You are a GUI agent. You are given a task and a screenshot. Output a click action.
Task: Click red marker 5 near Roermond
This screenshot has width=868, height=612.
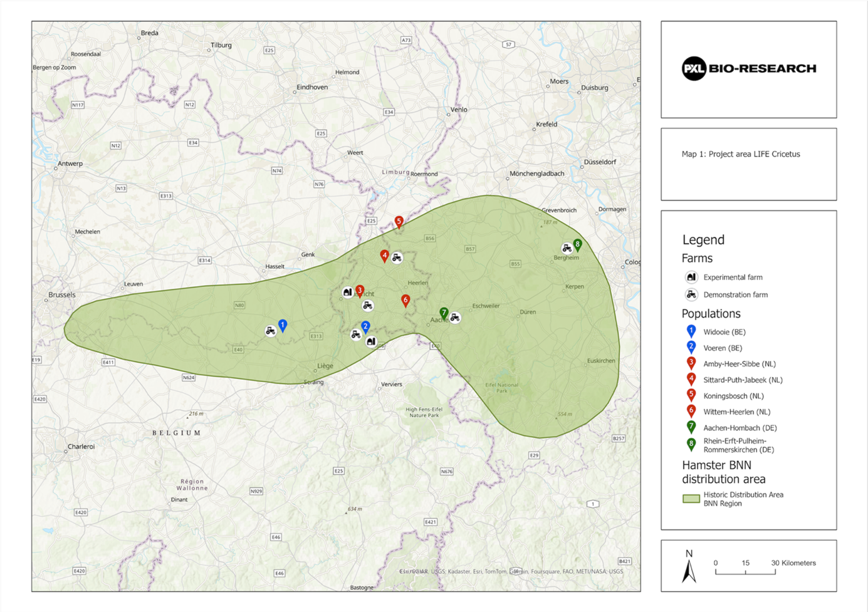coord(399,221)
